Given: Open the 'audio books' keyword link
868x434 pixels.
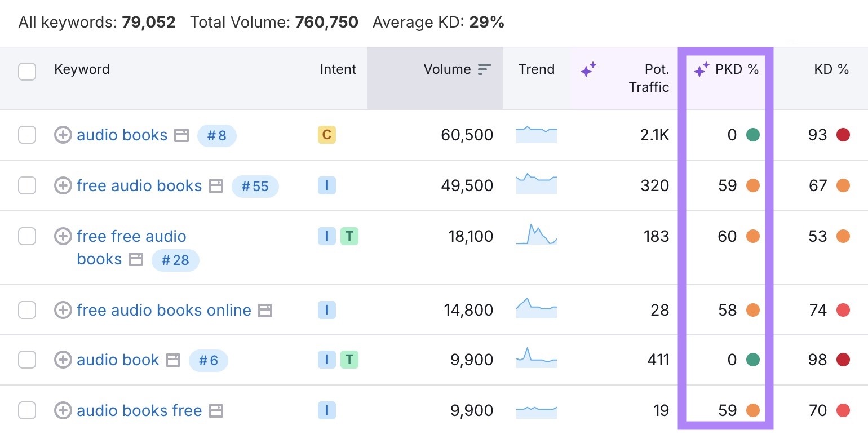Looking at the screenshot, I should pos(122,135).
